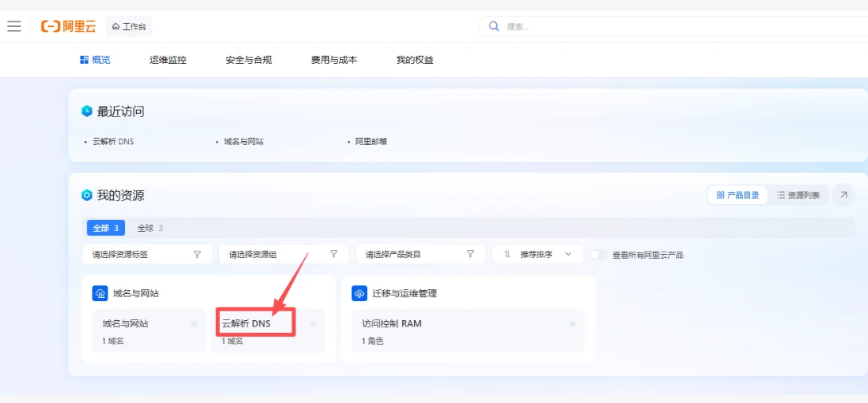Open 请选择资源组 filter dropdown

tap(284, 255)
